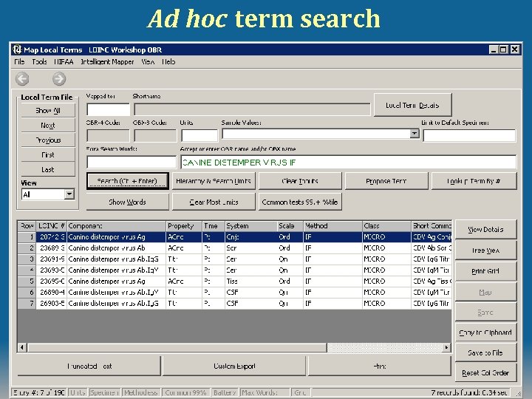Click Truncated Text button
532x399 pixels.
point(89,366)
